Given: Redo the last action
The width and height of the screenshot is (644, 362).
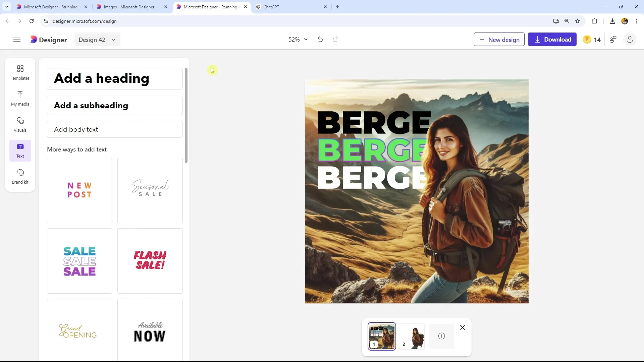Looking at the screenshot, I should [335, 40].
